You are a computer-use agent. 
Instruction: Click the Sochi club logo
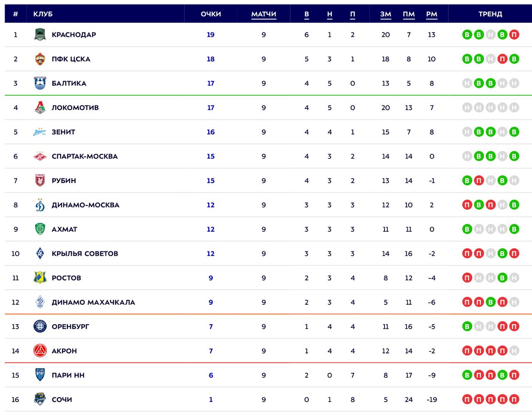coord(40,399)
